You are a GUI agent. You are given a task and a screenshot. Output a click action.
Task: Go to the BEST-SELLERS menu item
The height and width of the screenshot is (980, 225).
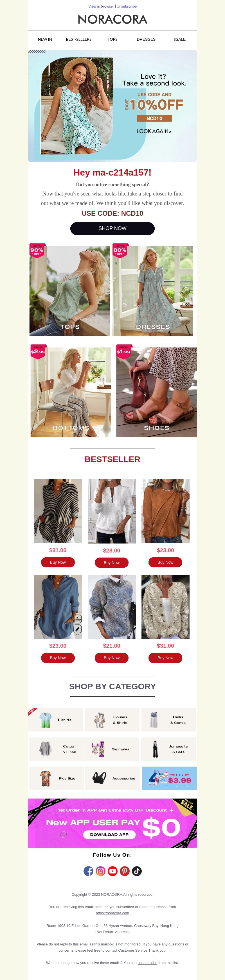tap(79, 39)
